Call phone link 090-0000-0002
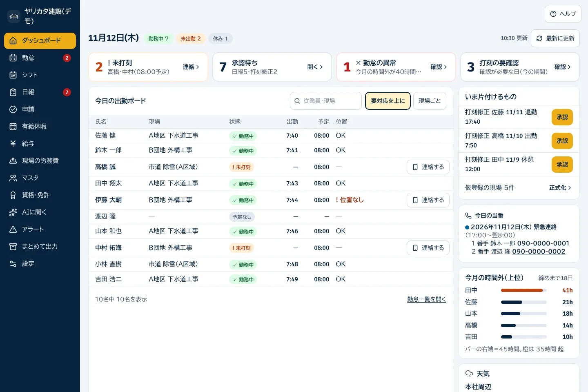588x392 pixels. click(x=539, y=252)
